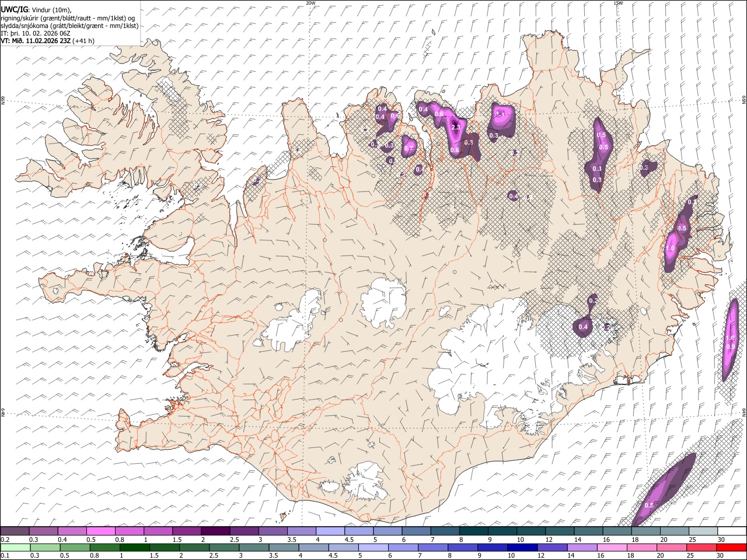Image resolution: width=747 pixels, height=560 pixels.
Task: Pick the medium green swatch at 0.5 in the lower legend
Action: pos(75,547)
